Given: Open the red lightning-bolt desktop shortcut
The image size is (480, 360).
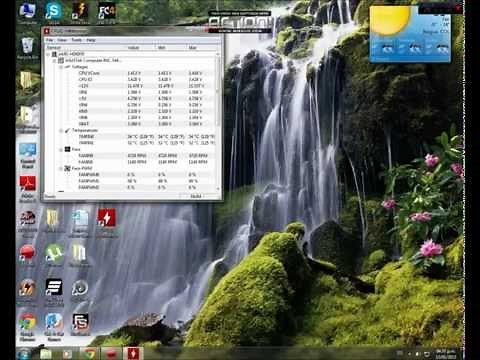Looking at the screenshot, I should (x=107, y=222).
